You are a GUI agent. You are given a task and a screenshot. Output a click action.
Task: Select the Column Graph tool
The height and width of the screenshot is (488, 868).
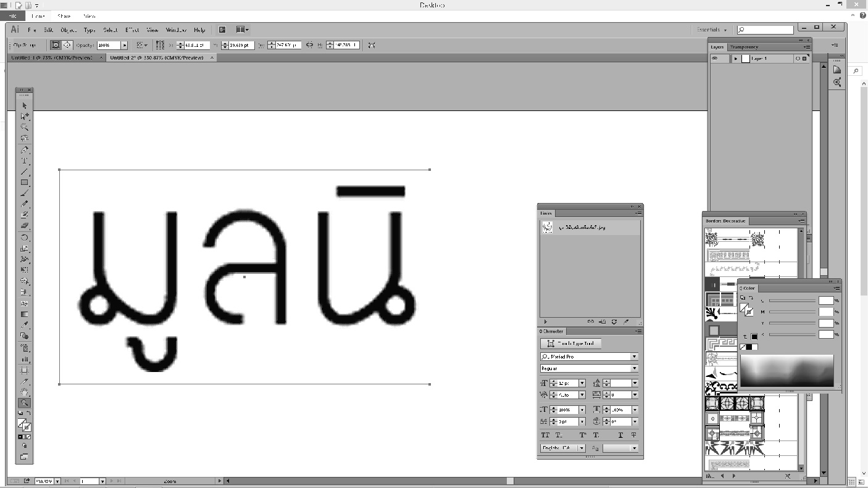click(25, 358)
